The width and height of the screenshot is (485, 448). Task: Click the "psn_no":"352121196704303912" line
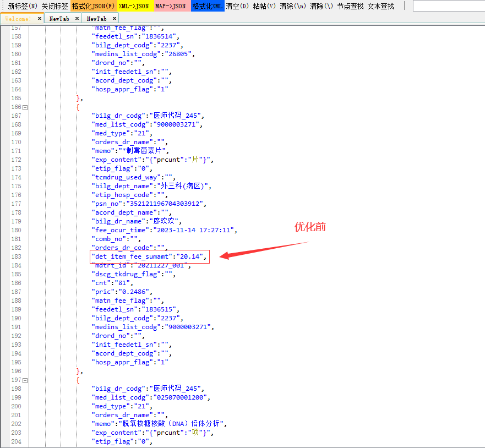[x=149, y=204]
